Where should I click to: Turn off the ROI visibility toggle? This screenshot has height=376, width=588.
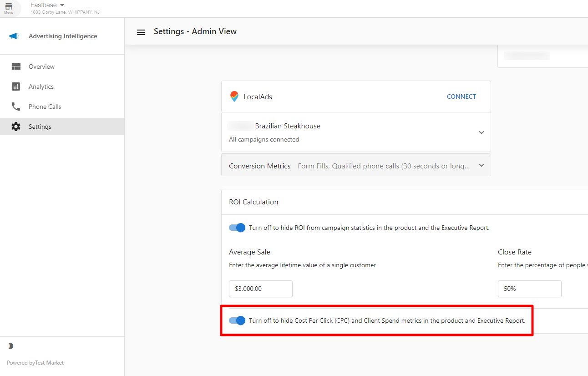pos(237,228)
